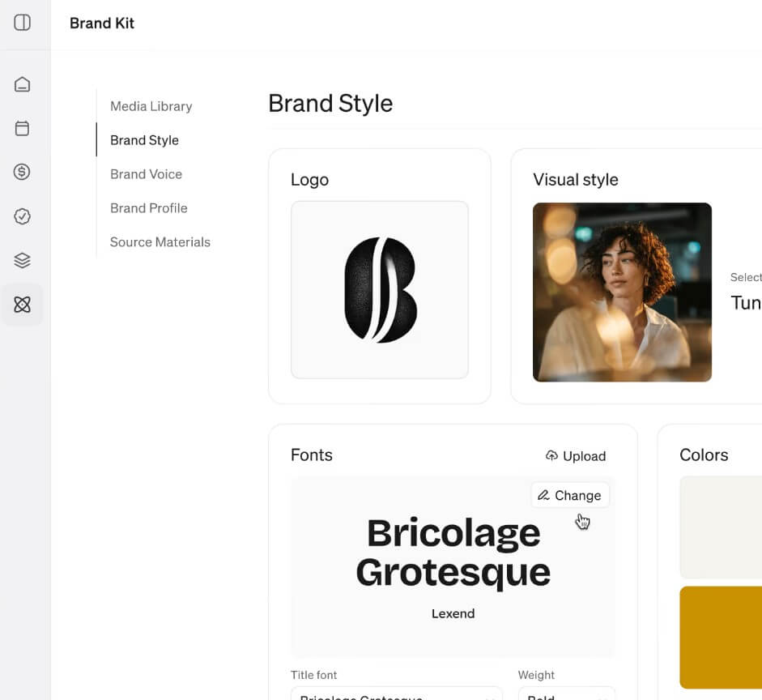Screen dimensions: 762x700
Task: Click the Visual style heading
Action: [x=576, y=179]
